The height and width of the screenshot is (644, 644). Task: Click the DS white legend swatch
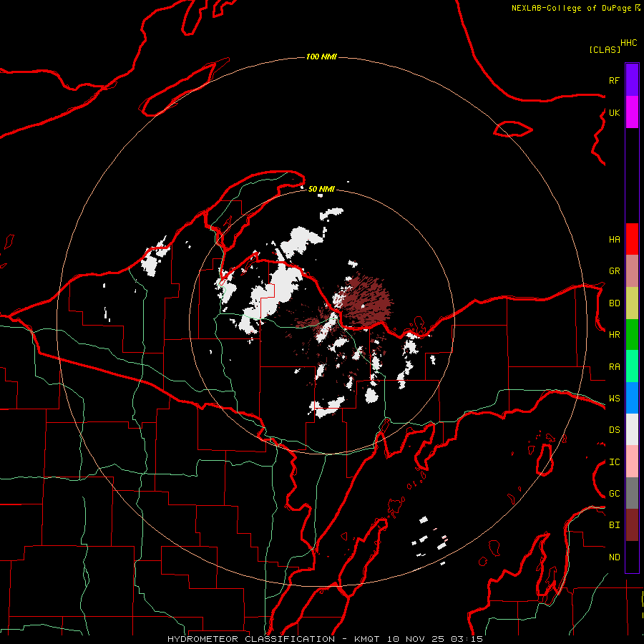coord(632,429)
